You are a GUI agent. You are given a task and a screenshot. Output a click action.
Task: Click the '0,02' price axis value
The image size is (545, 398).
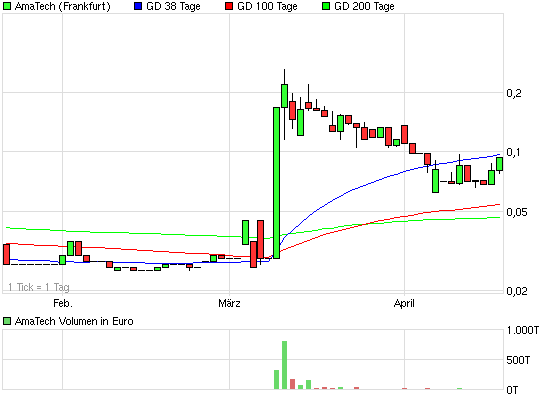coord(517,291)
